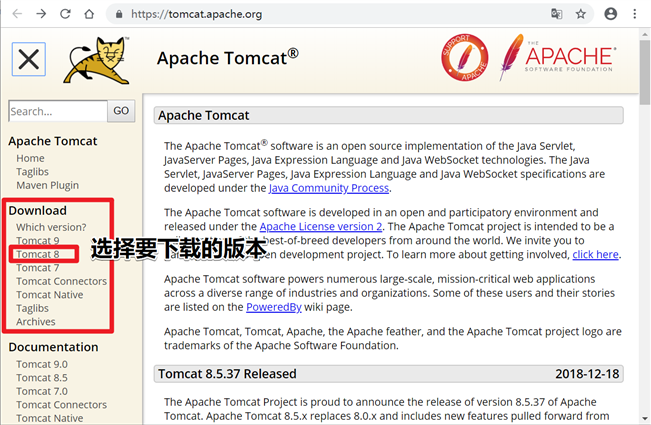Open Tomcat Native under Download
This screenshot has height=425, width=651.
point(49,295)
